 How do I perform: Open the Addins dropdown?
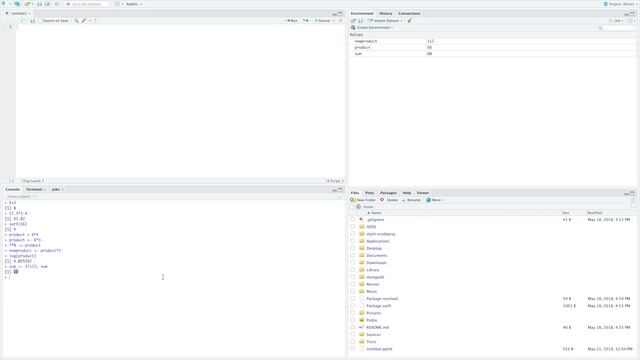coord(134,4)
